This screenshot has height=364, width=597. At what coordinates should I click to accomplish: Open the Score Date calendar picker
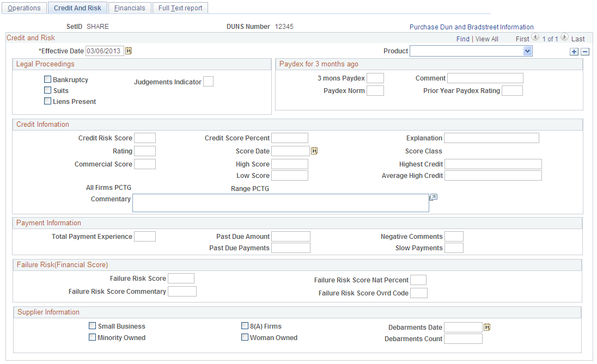pyautogui.click(x=314, y=150)
